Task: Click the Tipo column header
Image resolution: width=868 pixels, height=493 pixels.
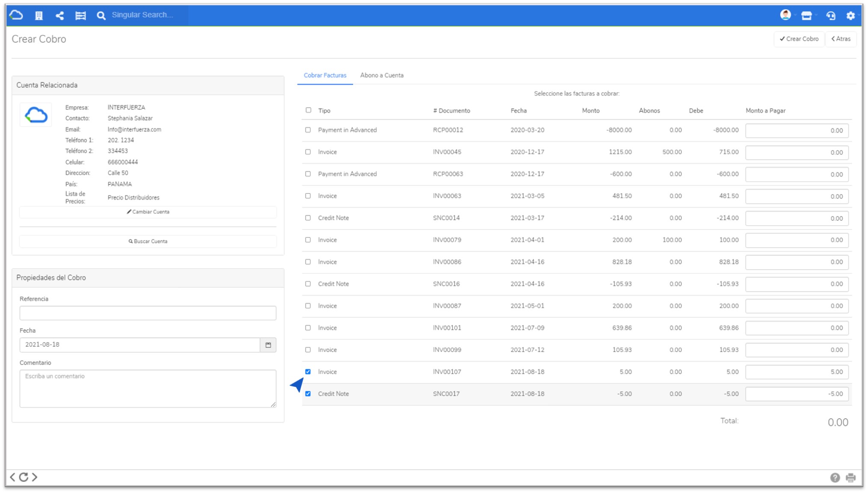Action: [324, 111]
